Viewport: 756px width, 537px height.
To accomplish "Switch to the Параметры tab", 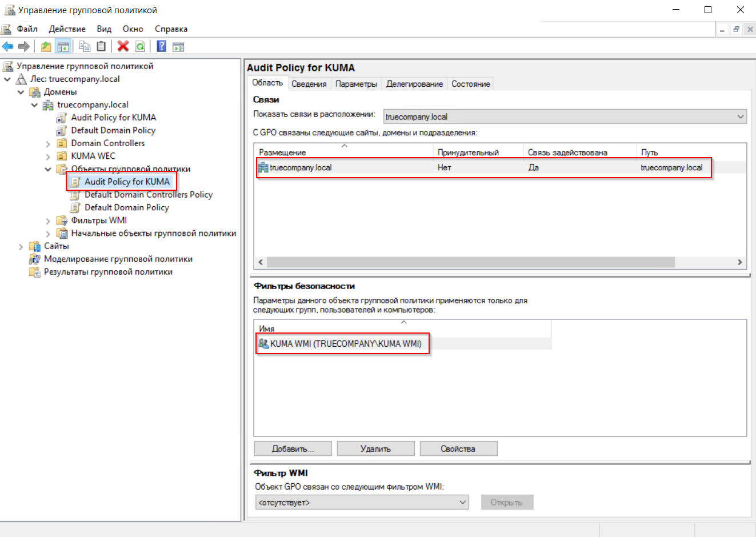I will [x=357, y=84].
